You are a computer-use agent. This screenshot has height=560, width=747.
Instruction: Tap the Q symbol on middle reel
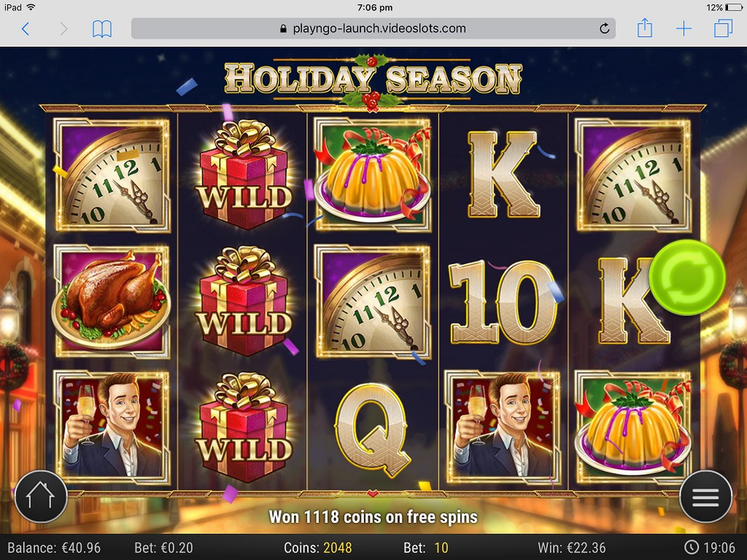tap(372, 430)
